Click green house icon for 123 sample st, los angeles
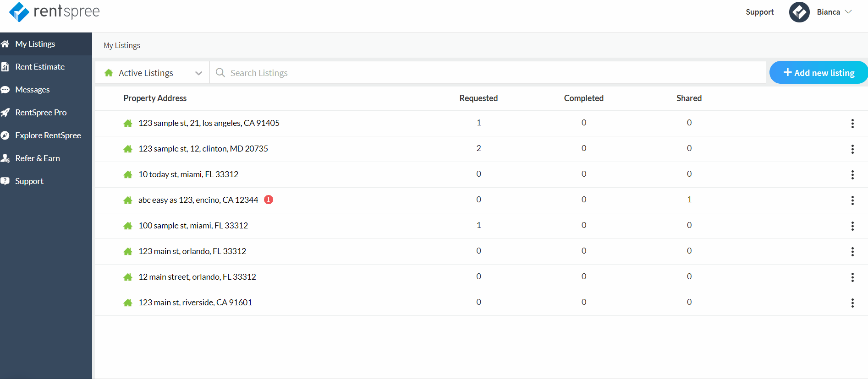 pyautogui.click(x=128, y=123)
